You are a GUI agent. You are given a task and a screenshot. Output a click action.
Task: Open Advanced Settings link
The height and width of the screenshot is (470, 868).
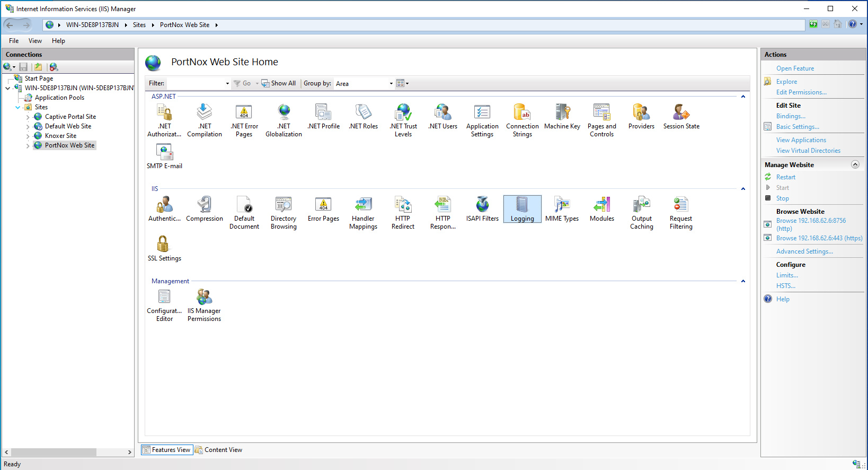click(x=804, y=251)
